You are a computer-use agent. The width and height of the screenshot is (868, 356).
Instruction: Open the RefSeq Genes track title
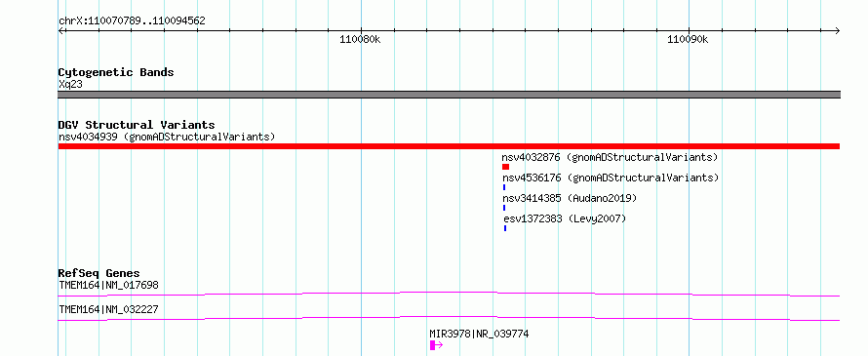(x=99, y=273)
